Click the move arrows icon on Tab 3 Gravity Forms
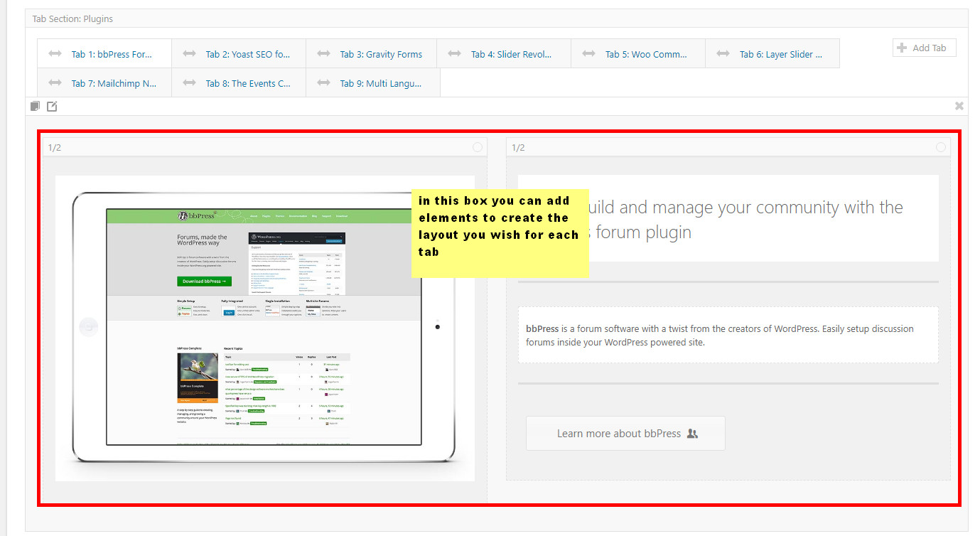The height and width of the screenshot is (536, 980). 323,54
